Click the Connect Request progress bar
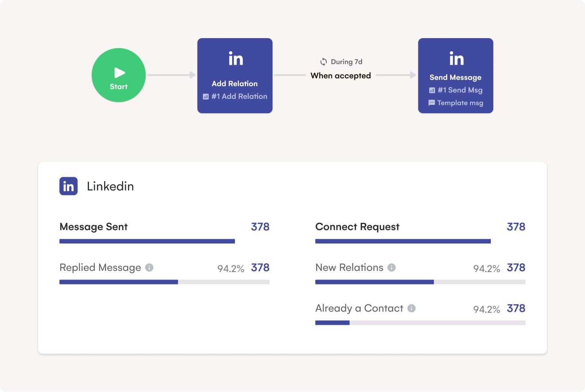This screenshot has height=392, width=585. (x=403, y=241)
